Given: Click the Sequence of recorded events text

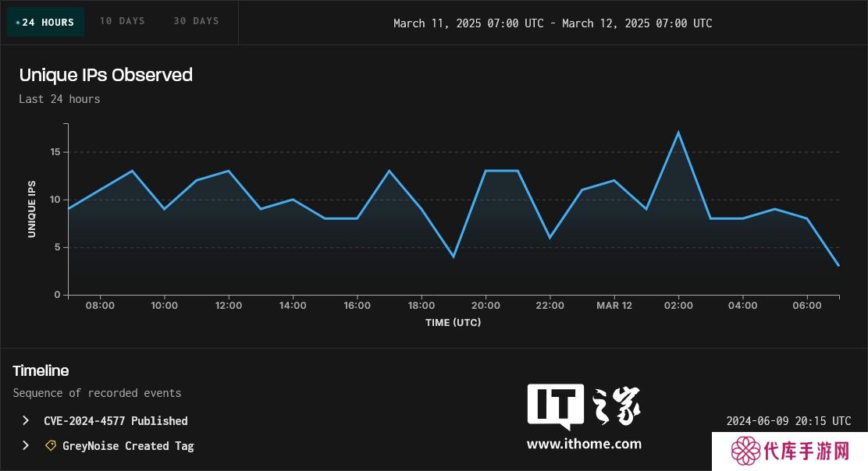Looking at the screenshot, I should tap(97, 393).
